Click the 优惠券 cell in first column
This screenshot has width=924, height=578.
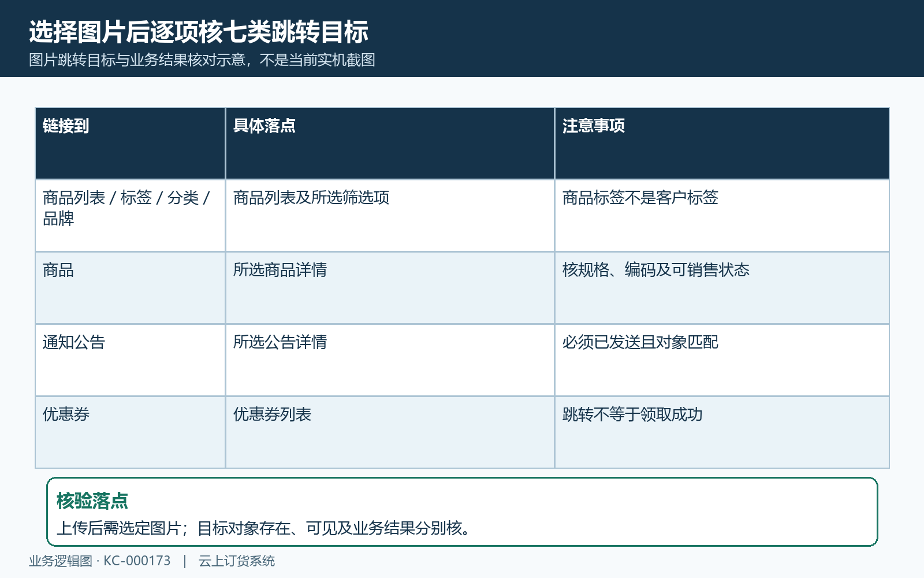click(x=130, y=432)
